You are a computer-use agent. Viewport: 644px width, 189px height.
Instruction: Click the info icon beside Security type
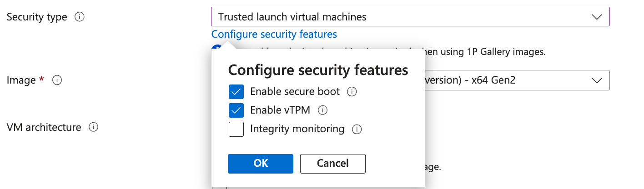click(x=80, y=17)
